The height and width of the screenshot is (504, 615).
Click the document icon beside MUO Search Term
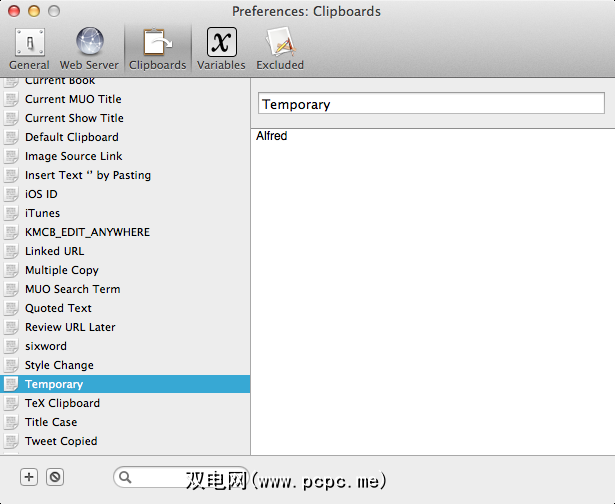(11, 289)
